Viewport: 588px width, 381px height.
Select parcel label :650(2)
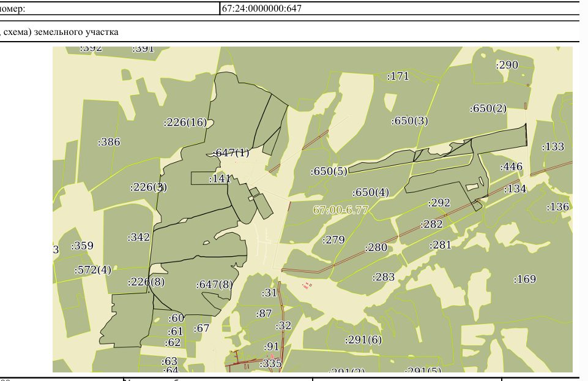[x=488, y=108]
